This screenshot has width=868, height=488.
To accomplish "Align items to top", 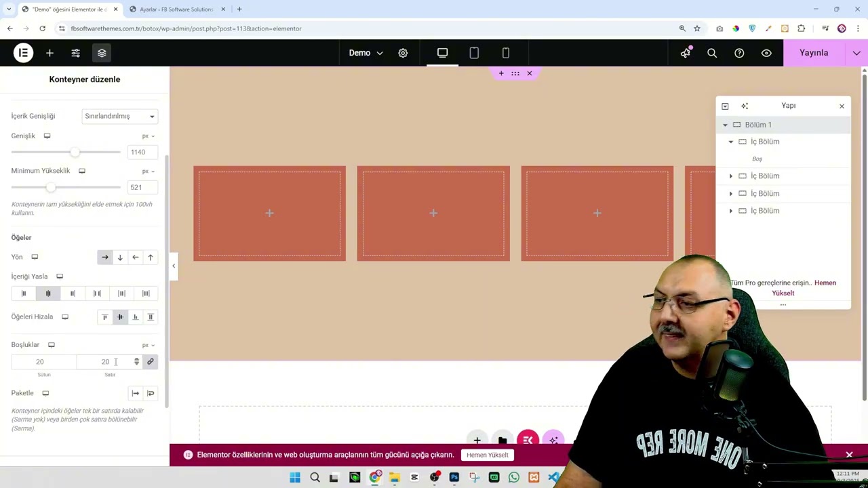I will 105,317.
